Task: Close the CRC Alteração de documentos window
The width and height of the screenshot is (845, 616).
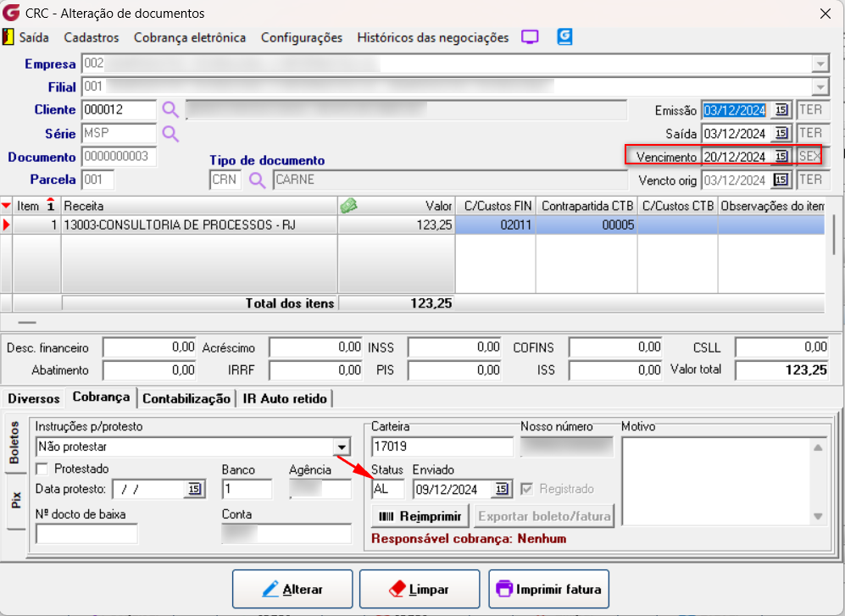Action: [x=825, y=14]
